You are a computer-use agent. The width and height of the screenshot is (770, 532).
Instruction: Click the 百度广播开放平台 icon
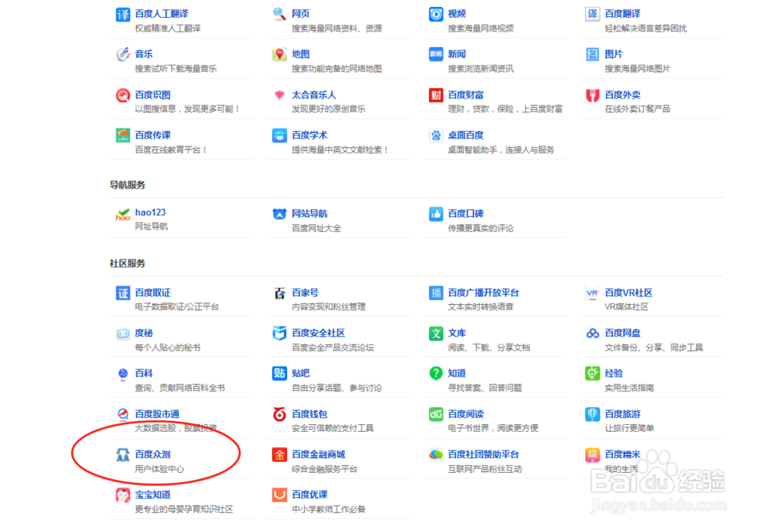coord(436,293)
